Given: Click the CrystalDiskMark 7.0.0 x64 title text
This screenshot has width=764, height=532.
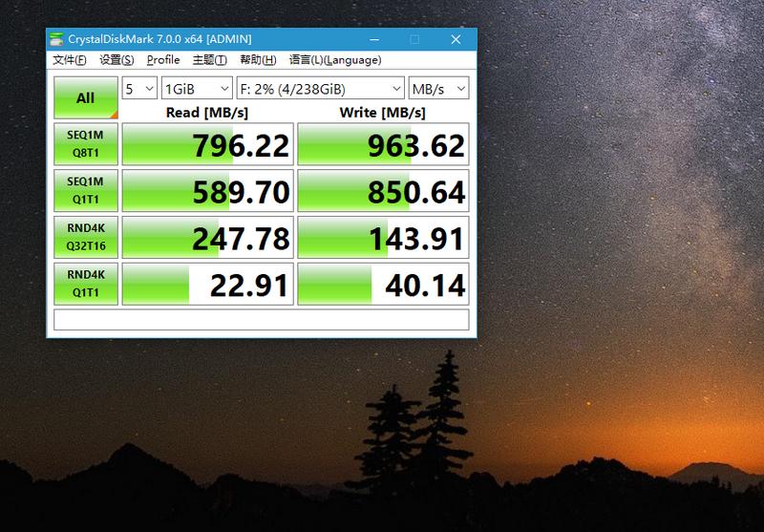Looking at the screenshot, I should tap(159, 39).
